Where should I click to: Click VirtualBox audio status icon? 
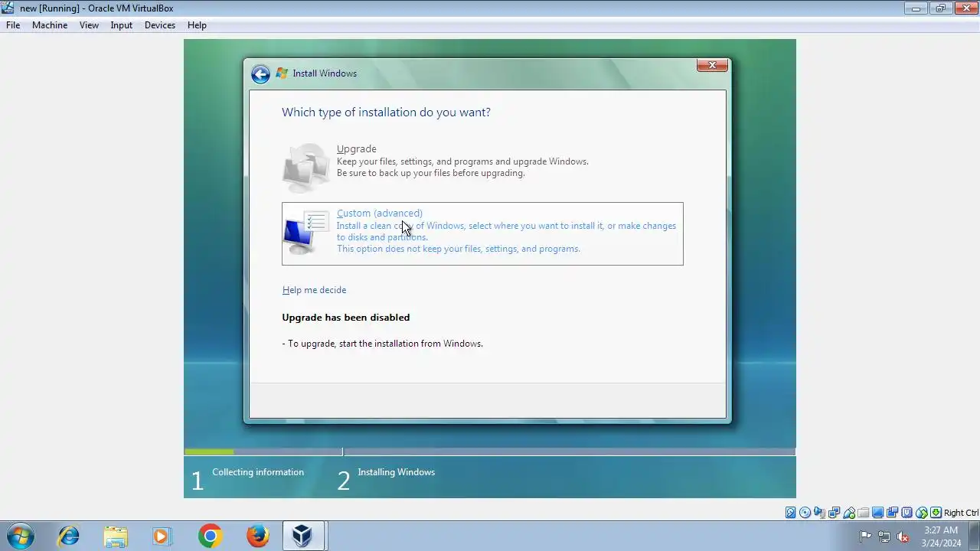(819, 513)
